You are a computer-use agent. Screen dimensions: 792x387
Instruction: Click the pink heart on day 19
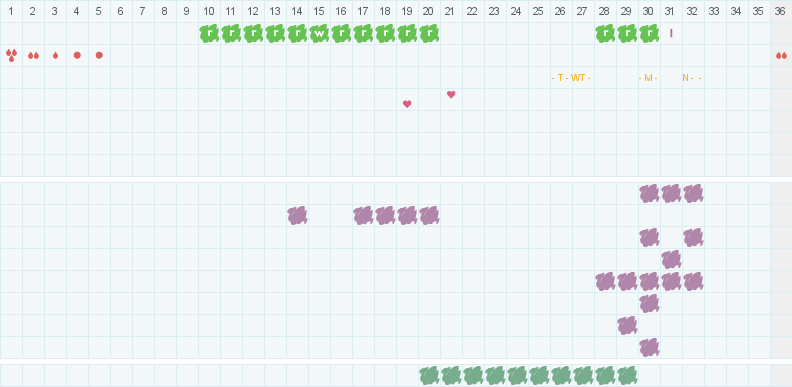(407, 104)
